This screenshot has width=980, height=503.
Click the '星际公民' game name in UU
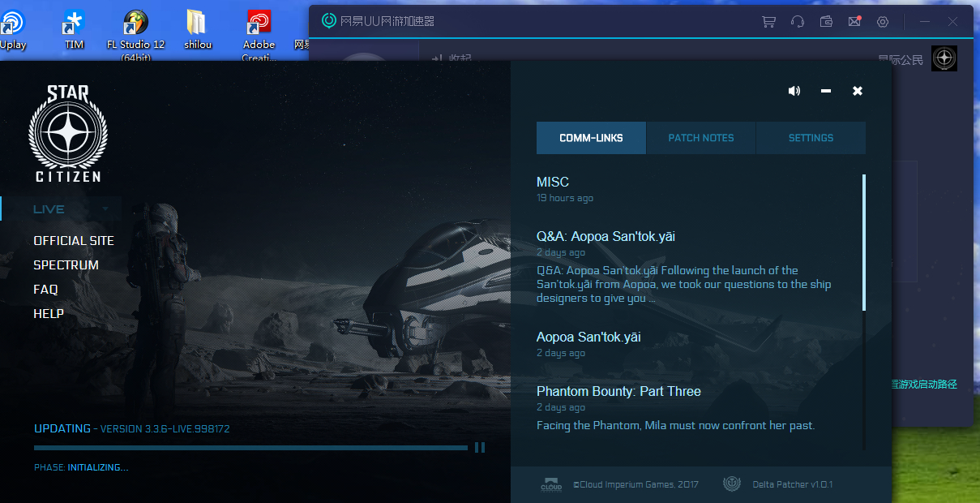coord(901,59)
